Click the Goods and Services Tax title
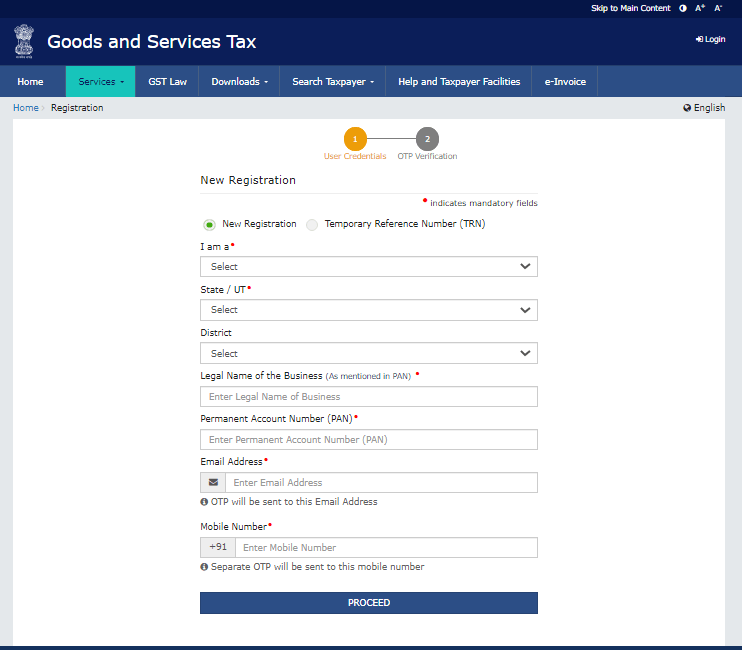The height and width of the screenshot is (650, 742). click(x=151, y=42)
